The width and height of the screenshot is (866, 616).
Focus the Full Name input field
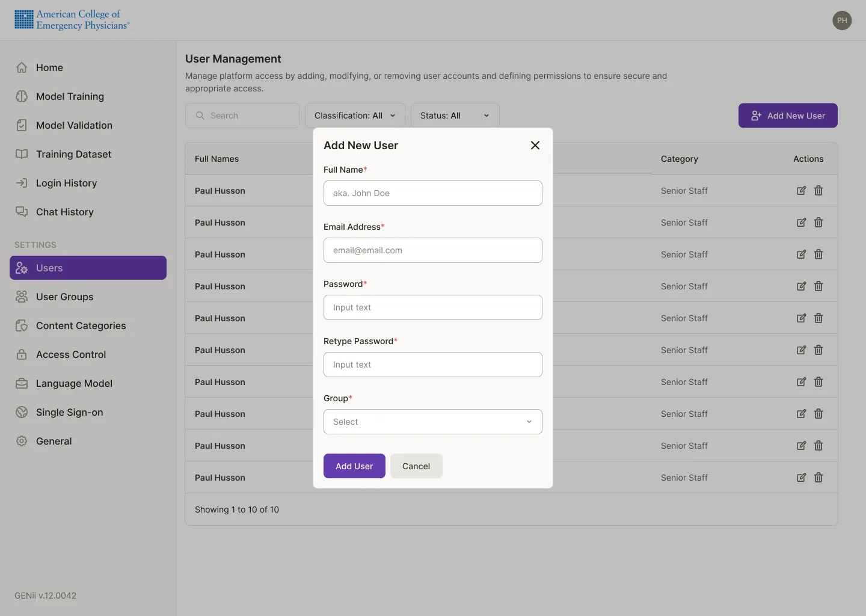pos(433,193)
